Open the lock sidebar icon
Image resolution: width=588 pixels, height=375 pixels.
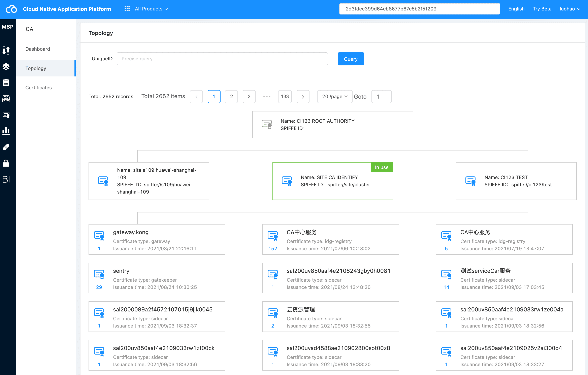click(6, 163)
